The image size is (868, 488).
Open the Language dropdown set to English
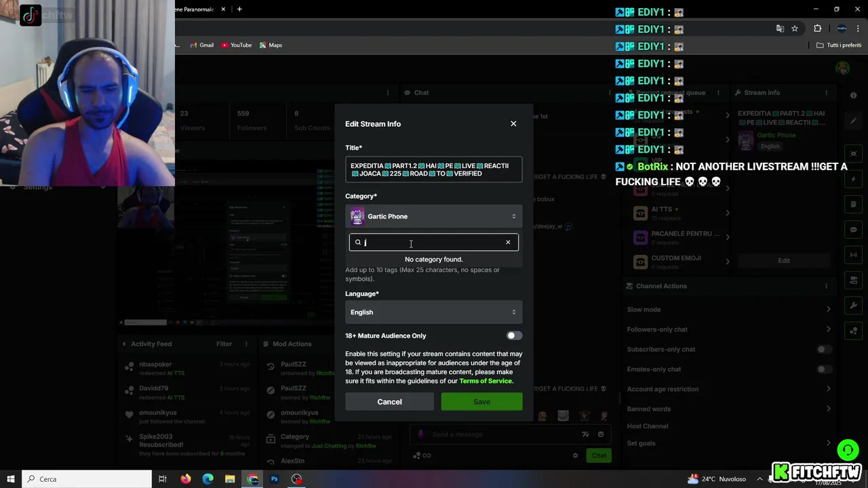tap(434, 312)
